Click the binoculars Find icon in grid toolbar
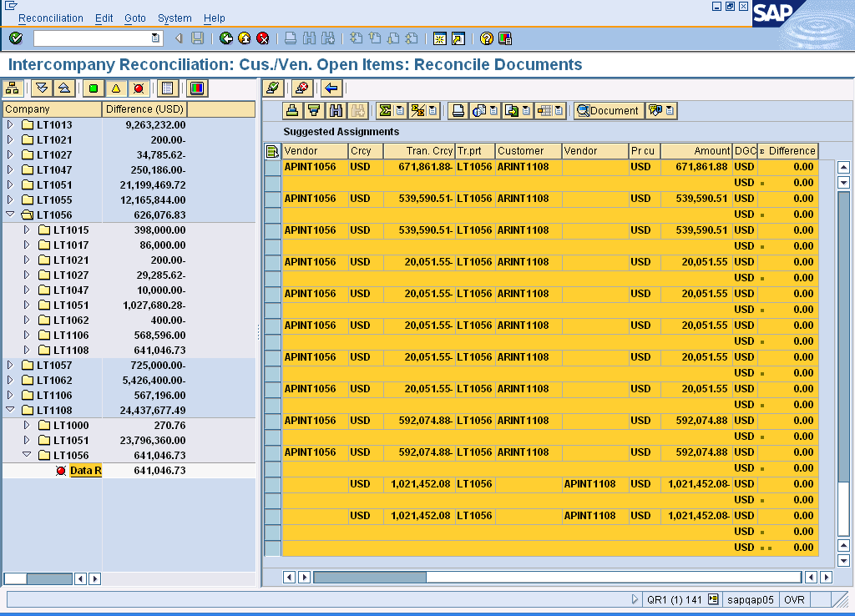The width and height of the screenshot is (855, 616). click(x=336, y=111)
